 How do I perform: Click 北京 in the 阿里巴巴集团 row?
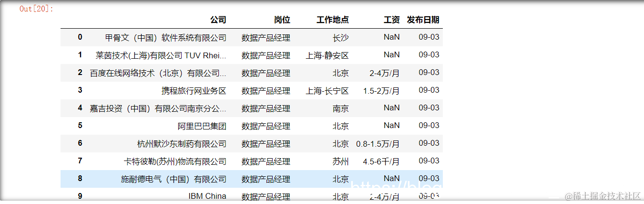click(341, 126)
